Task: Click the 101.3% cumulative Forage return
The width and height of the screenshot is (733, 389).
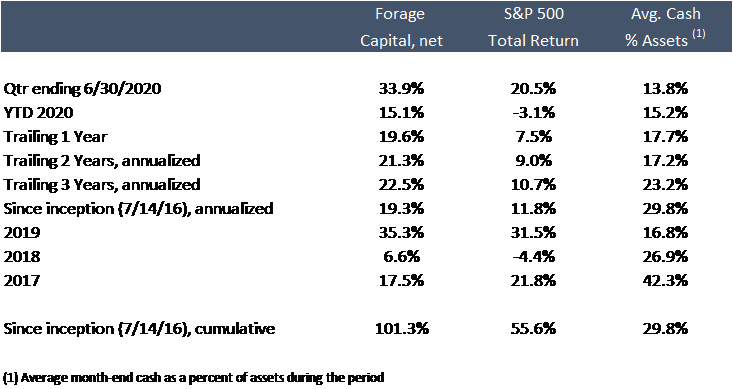Action: (x=402, y=329)
